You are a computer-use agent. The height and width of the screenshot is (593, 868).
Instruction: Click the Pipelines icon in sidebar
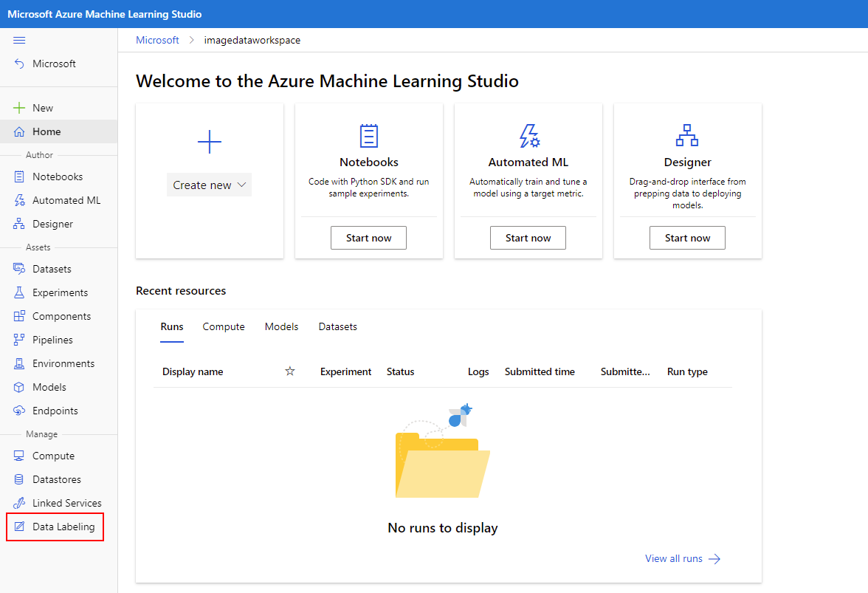click(19, 340)
